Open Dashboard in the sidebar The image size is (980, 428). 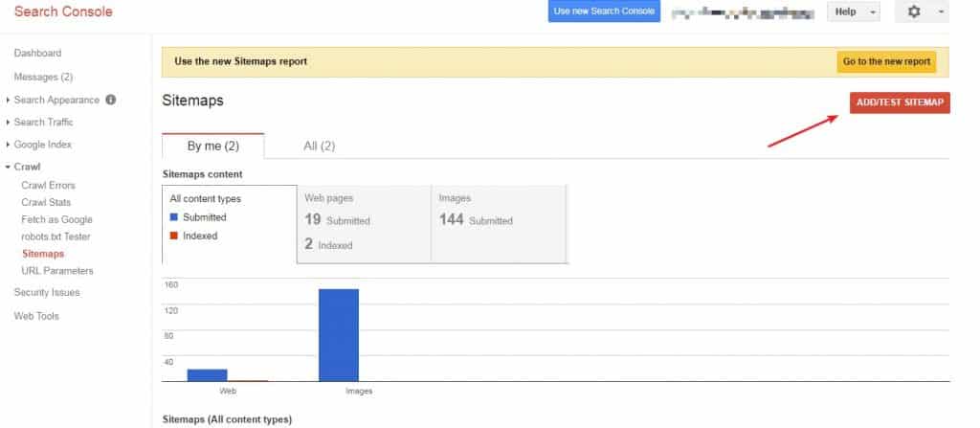point(37,54)
